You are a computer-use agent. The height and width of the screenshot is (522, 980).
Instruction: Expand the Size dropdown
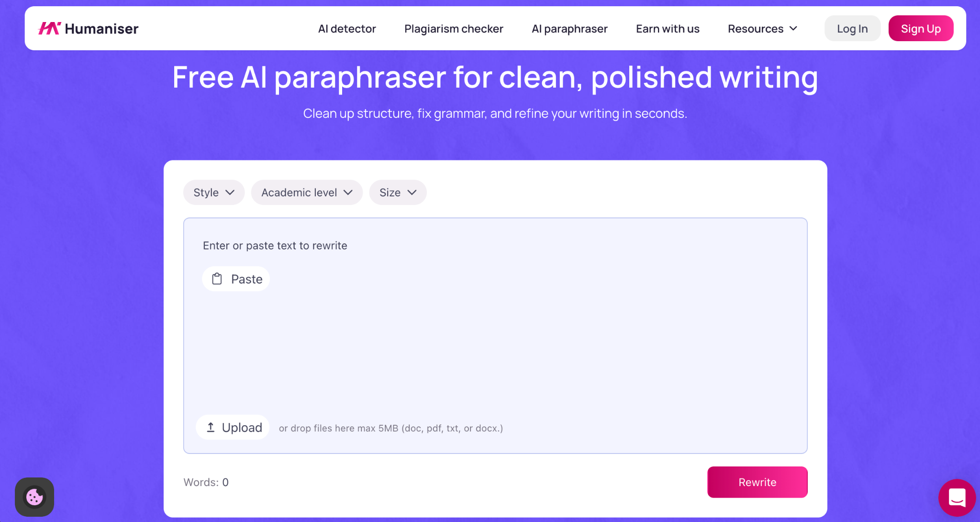tap(398, 193)
